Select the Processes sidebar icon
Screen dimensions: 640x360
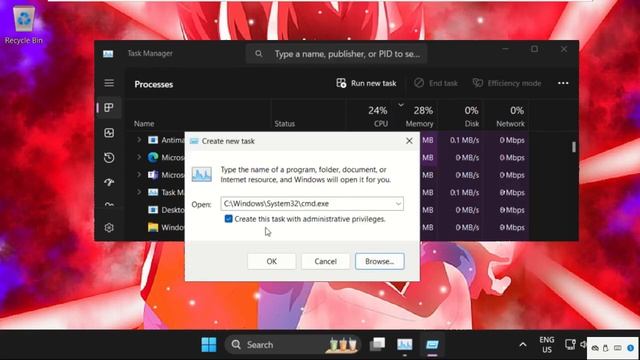point(109,108)
